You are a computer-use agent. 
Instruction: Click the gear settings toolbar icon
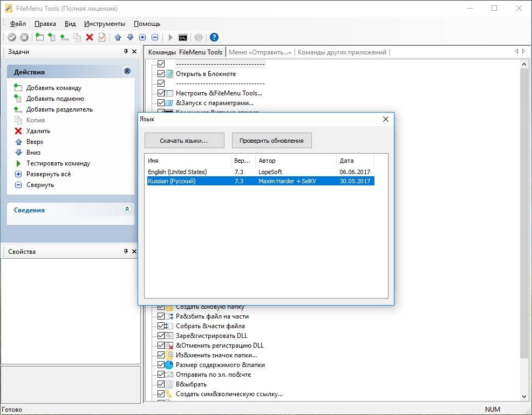pos(199,37)
